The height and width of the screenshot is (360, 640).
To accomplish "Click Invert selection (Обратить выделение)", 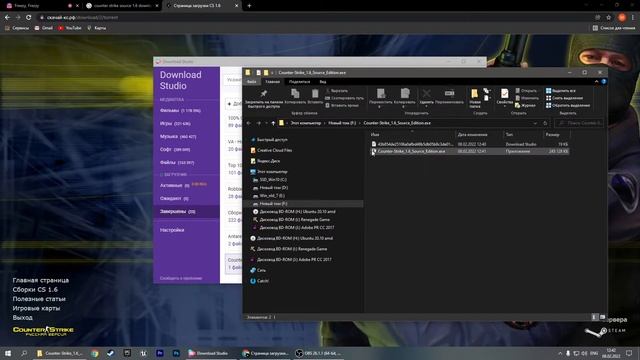I will point(568,105).
